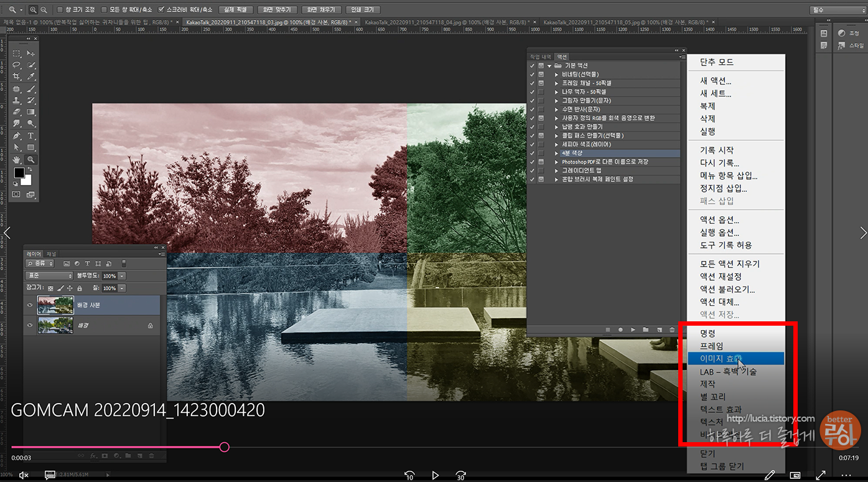Click the 실제 픽셀 button

tap(235, 10)
